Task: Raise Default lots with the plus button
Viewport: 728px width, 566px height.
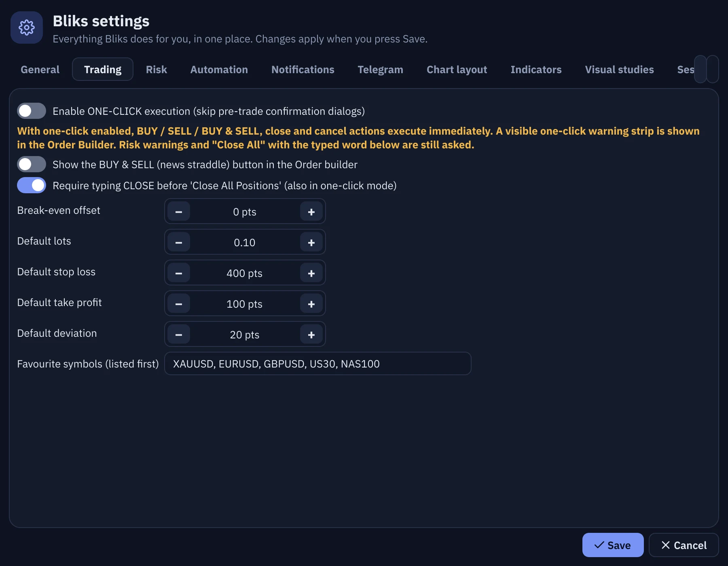Action: tap(311, 242)
